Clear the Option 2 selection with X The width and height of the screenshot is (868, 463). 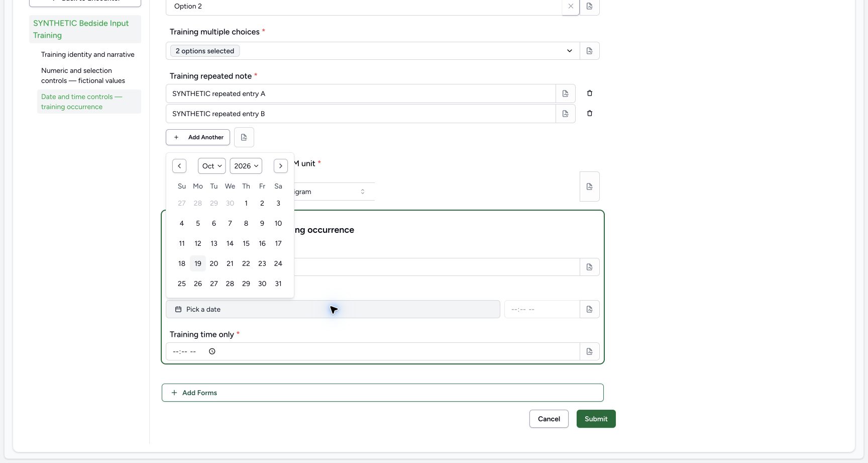click(x=571, y=7)
